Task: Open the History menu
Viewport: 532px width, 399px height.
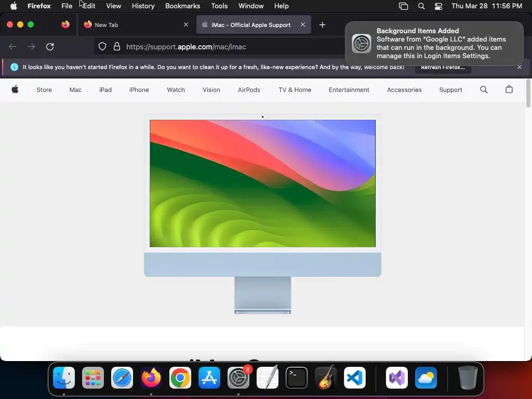Action: click(143, 6)
